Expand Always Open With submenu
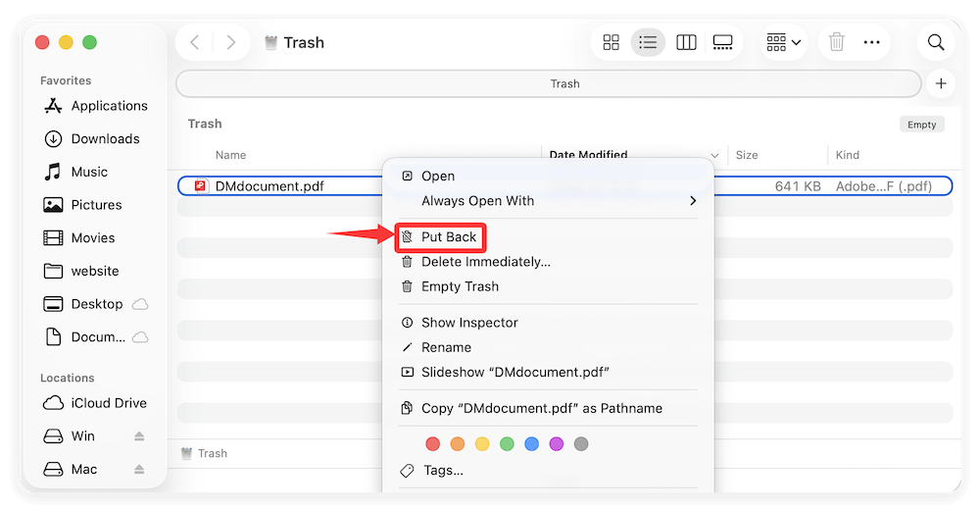Viewport: 980px width, 511px height. click(x=549, y=201)
